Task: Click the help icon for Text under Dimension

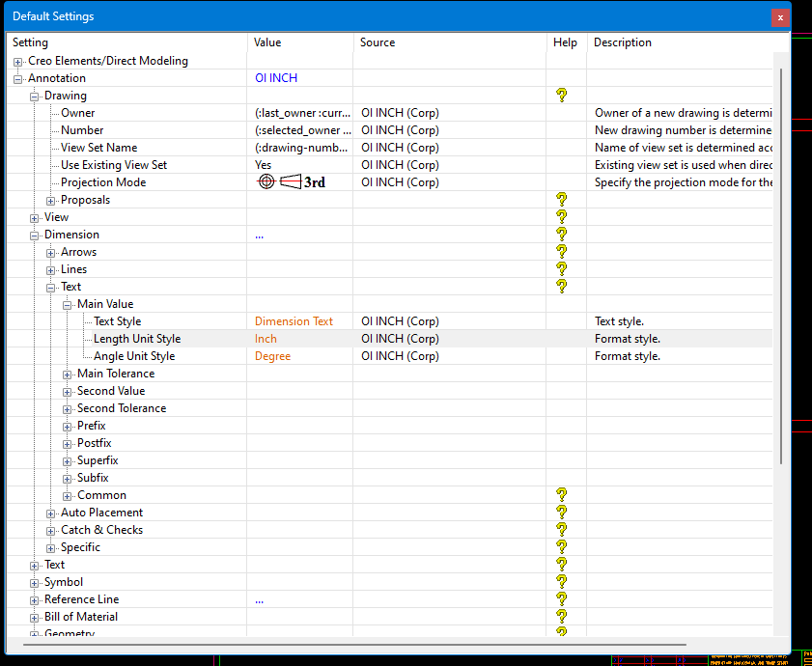Action: [x=562, y=286]
